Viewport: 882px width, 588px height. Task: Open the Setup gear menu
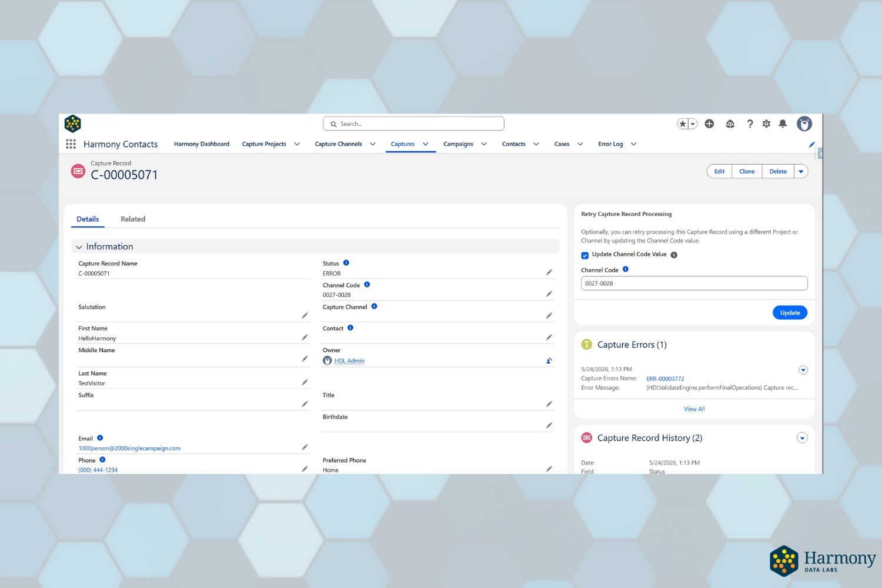click(x=766, y=124)
